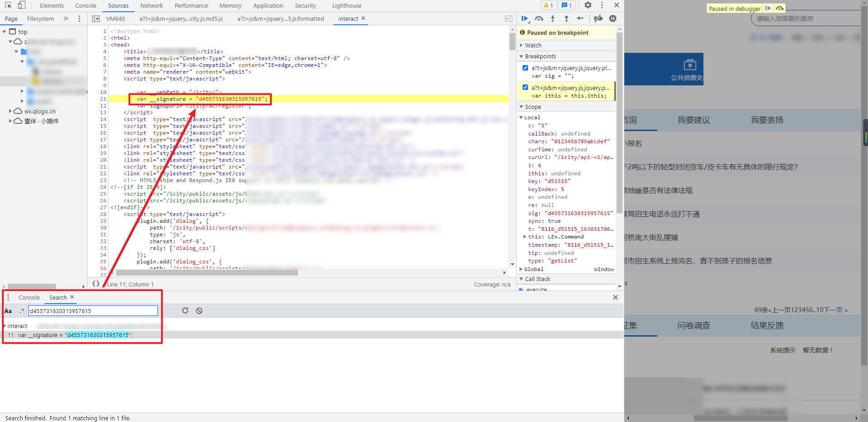Click the 我要表扬 page tab

[x=767, y=120]
